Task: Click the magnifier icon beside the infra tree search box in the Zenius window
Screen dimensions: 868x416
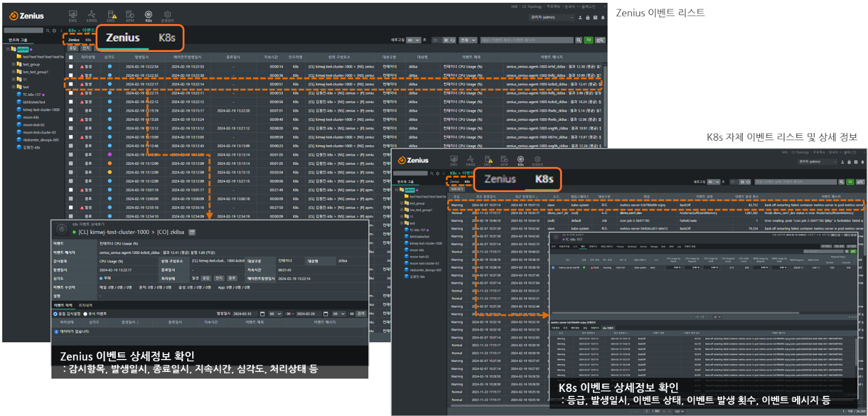Action: [48, 31]
